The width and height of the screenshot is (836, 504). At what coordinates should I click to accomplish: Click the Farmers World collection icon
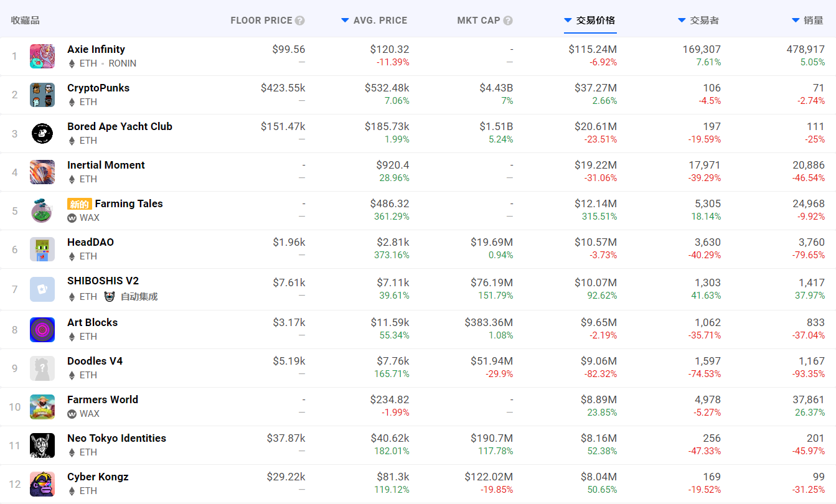tap(42, 407)
